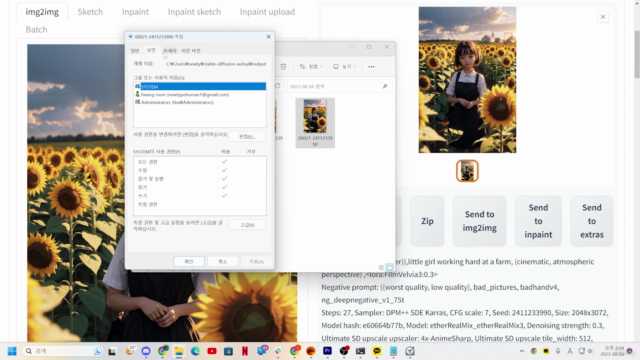Show hidden system tray icons chevron

[x=522, y=351]
